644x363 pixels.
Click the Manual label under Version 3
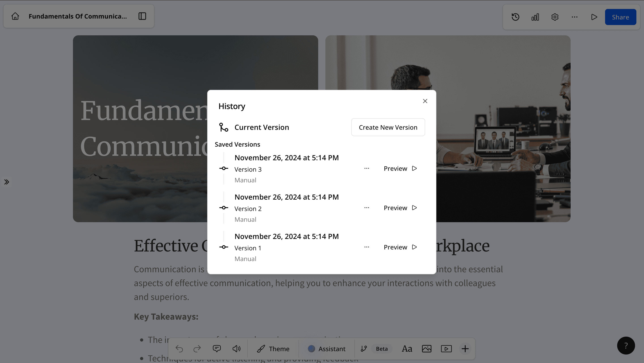tap(245, 180)
